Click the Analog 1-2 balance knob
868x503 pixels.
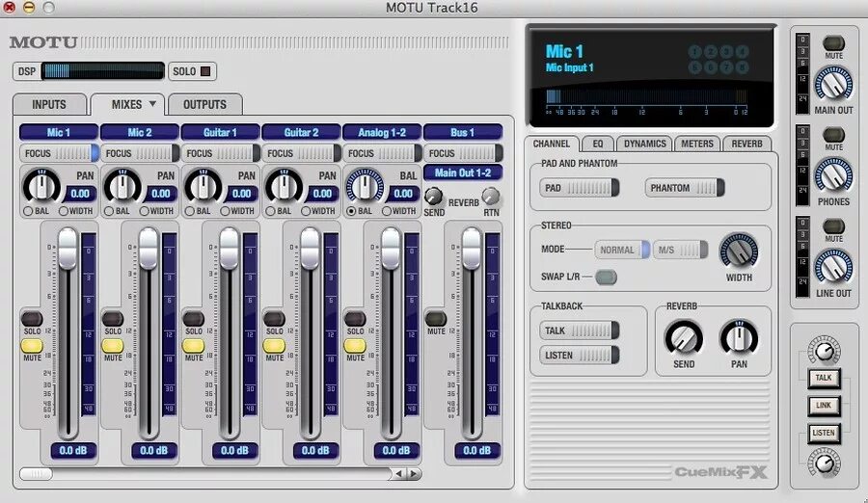click(x=365, y=187)
